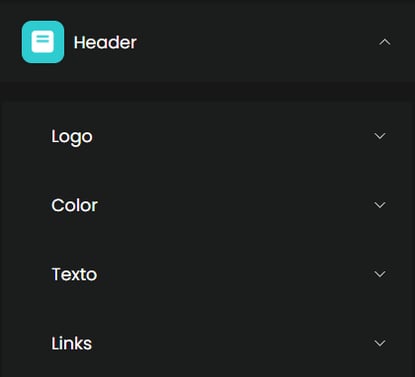The image size is (415, 377).
Task: Click the up caret right of Header
Action: [x=385, y=42]
